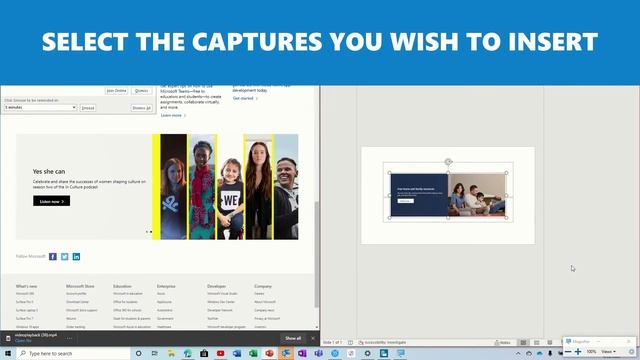
Task: Open the download item options ellipsis
Action: (69, 338)
